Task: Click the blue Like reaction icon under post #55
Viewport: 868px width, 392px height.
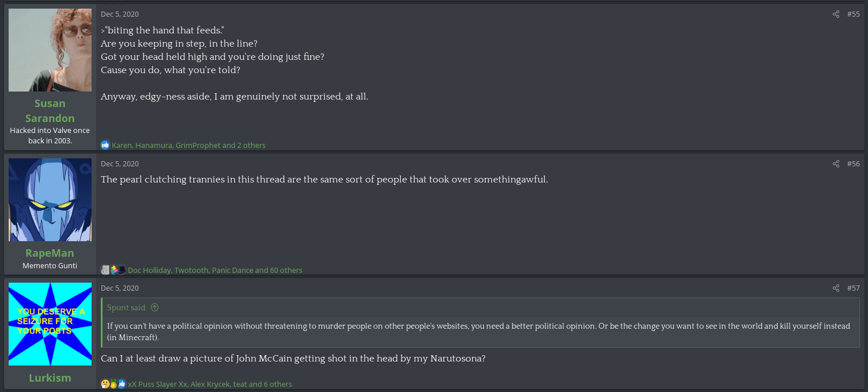Action: pos(105,145)
